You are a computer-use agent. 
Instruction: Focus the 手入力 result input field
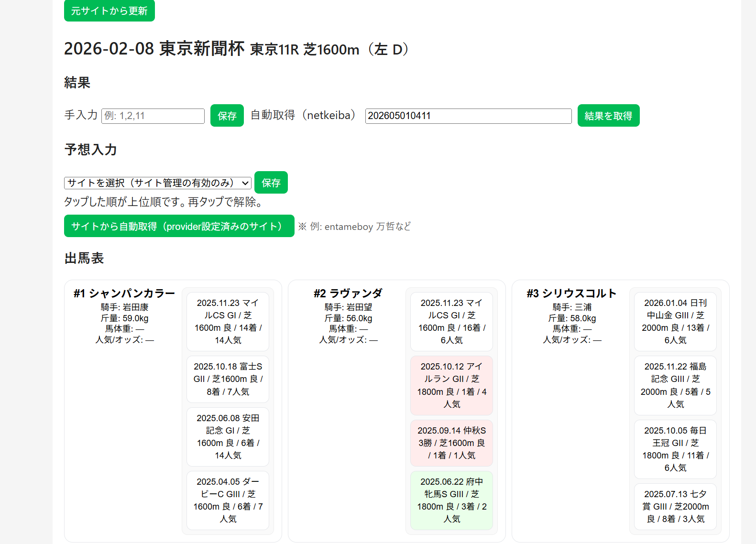[x=153, y=116]
